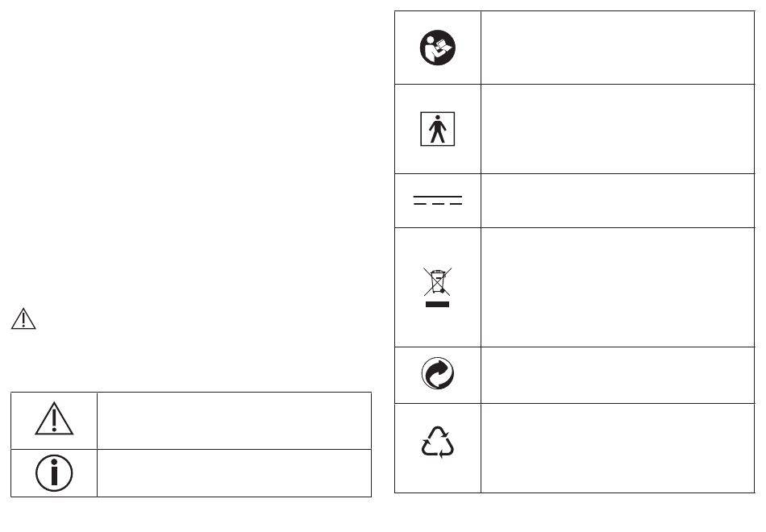Click empty cell beside crossed-out bin icon

[618, 287]
